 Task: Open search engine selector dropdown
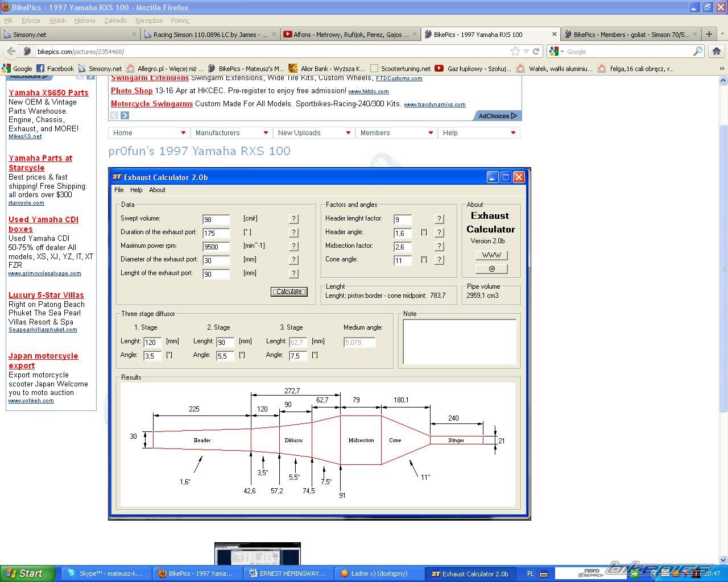(562, 51)
